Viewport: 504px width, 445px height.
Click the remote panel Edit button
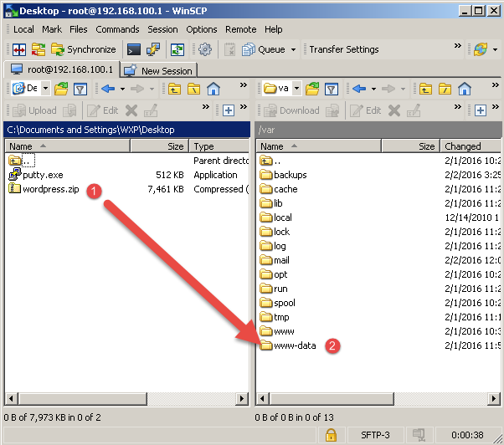366,110
